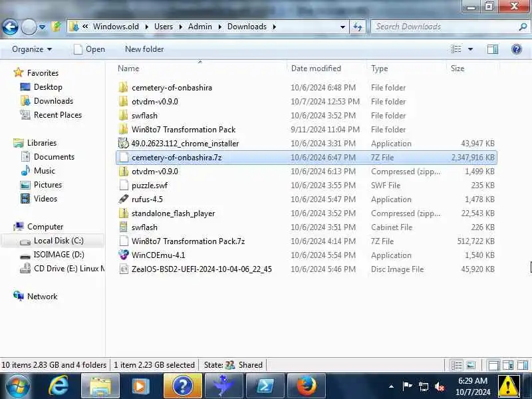This screenshot has height=399, width=532.
Task: Open Help with the question mark icon
Action: pos(517,49)
